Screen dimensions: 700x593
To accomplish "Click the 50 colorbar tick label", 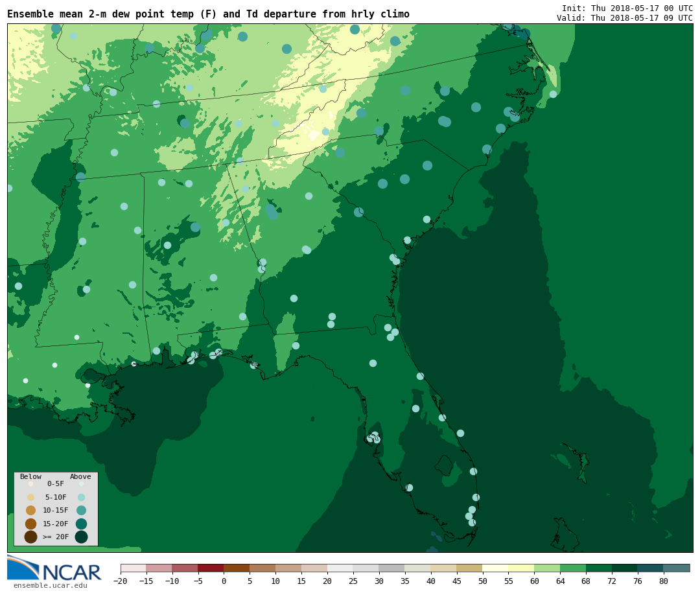I will (483, 581).
